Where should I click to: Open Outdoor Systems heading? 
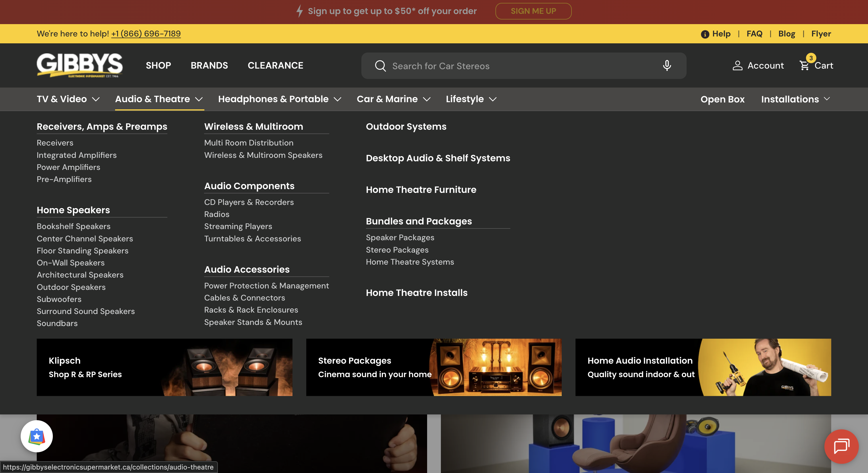[x=406, y=127]
